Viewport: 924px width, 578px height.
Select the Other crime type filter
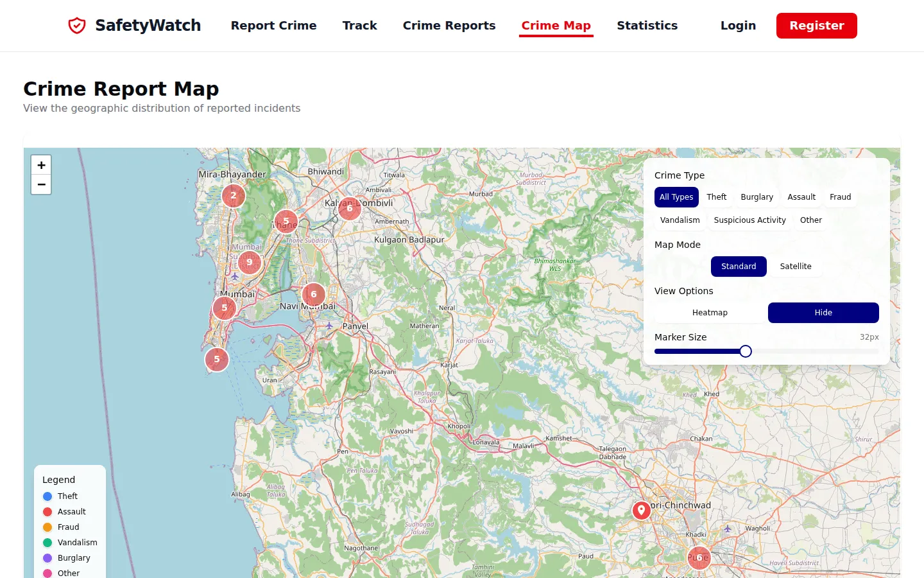(x=811, y=220)
